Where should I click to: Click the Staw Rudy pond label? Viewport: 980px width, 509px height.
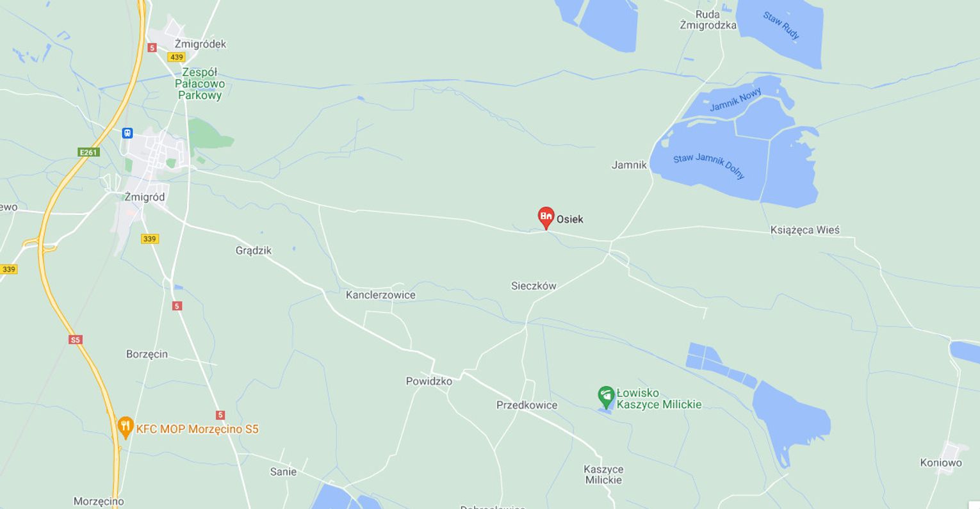(781, 26)
